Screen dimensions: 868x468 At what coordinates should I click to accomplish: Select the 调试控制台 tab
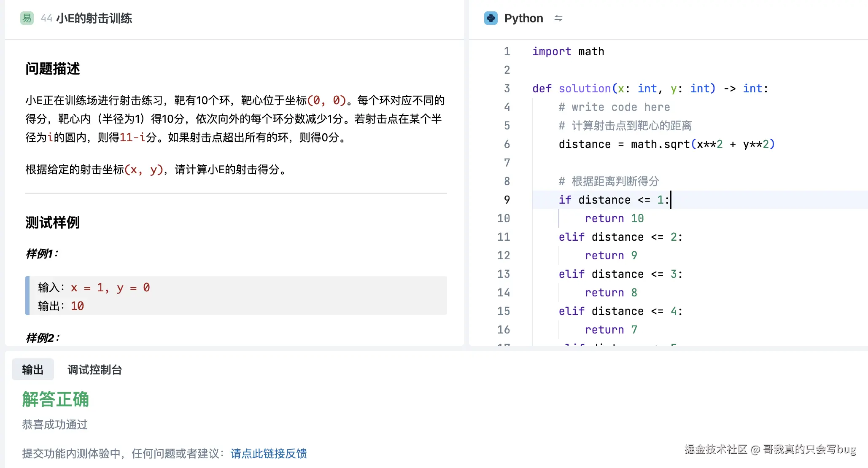pos(94,370)
